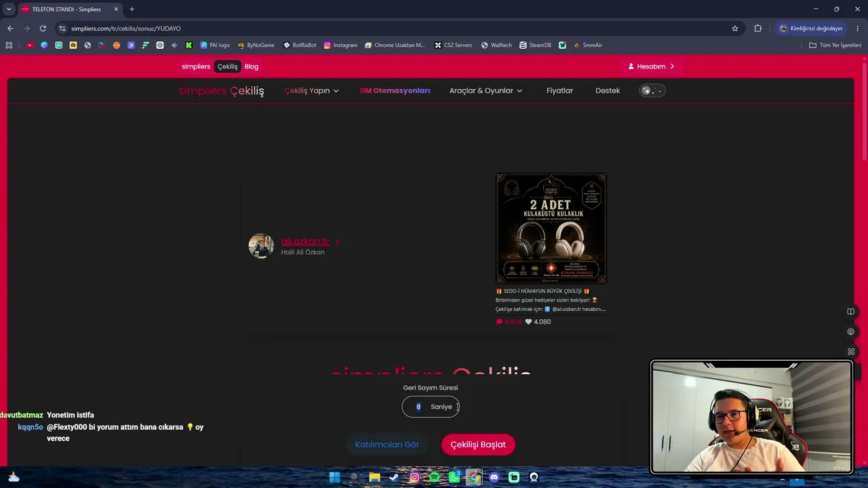The height and width of the screenshot is (488, 868).
Task: Click the Geri Sayım Süresi label
Action: 431,388
